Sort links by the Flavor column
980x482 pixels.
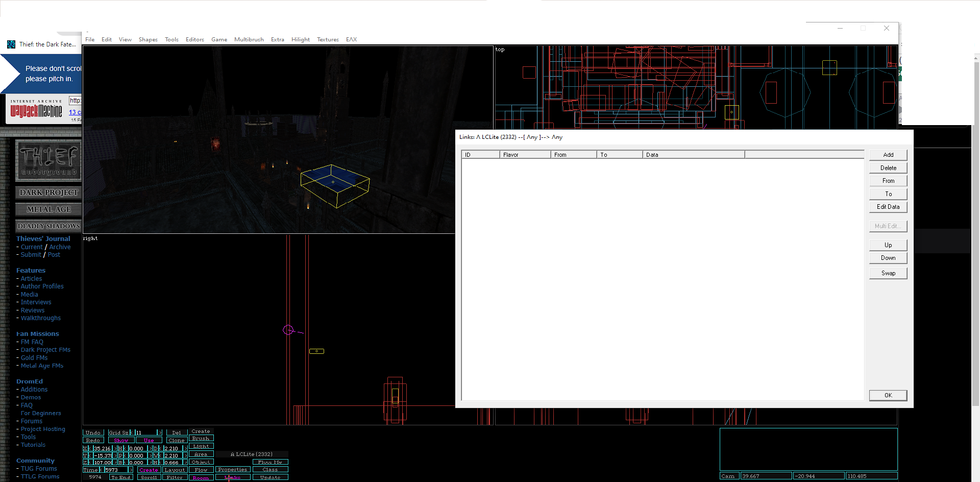point(525,155)
